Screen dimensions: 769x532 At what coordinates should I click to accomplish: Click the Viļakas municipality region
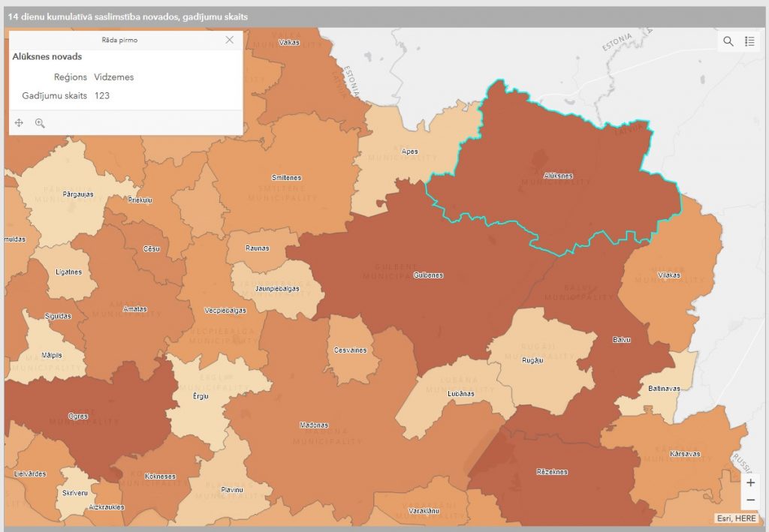668,275
